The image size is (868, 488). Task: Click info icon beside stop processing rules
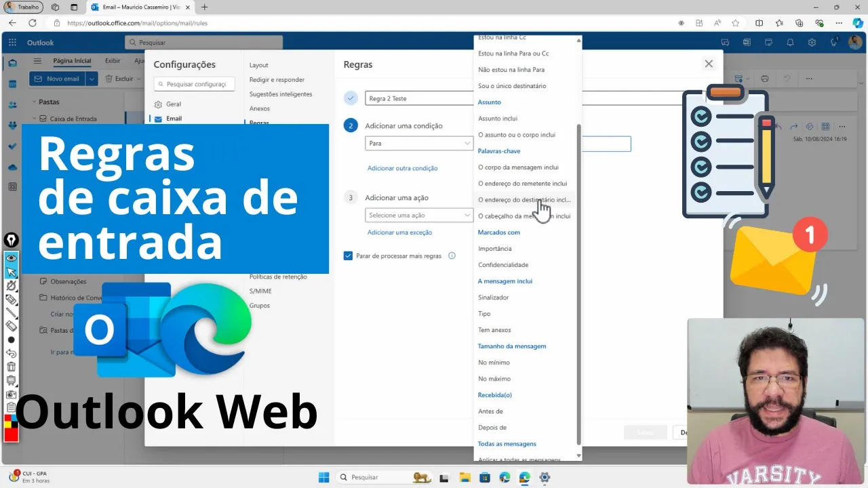[x=452, y=256]
